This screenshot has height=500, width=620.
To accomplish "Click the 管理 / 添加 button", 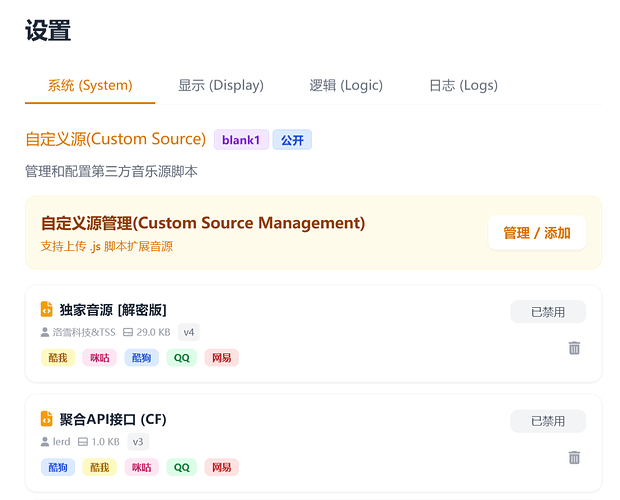I will [537, 233].
